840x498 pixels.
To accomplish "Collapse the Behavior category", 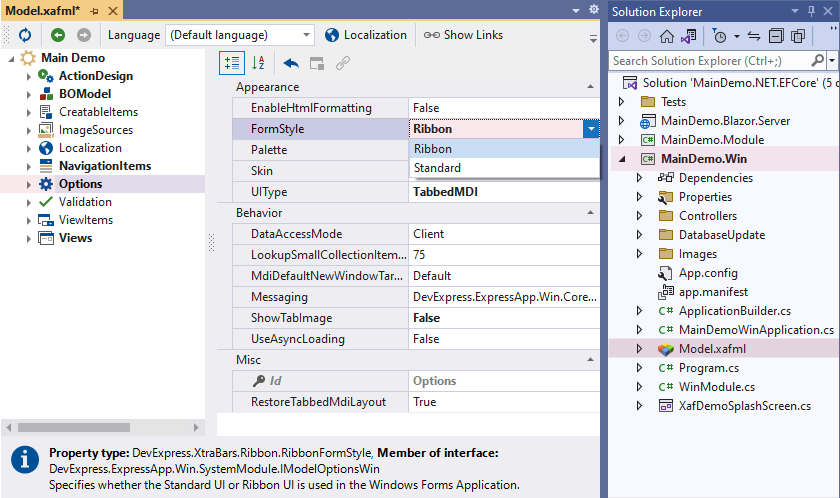I will pyautogui.click(x=590, y=213).
